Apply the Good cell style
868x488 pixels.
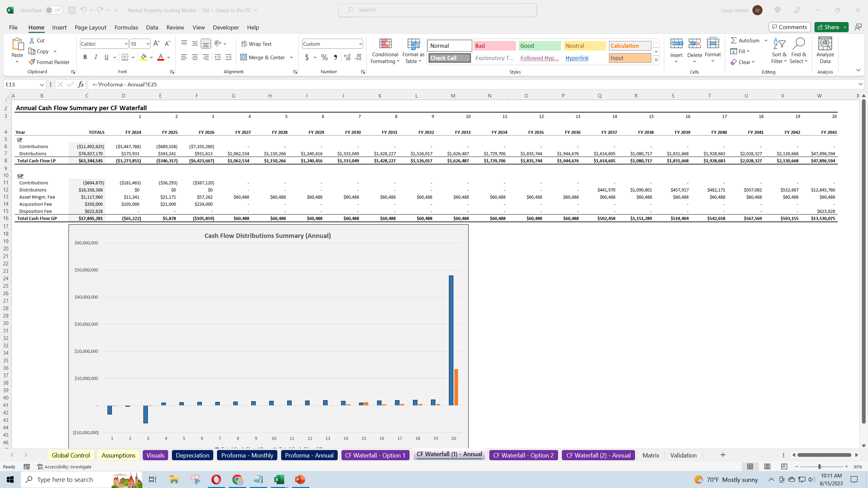coord(540,46)
